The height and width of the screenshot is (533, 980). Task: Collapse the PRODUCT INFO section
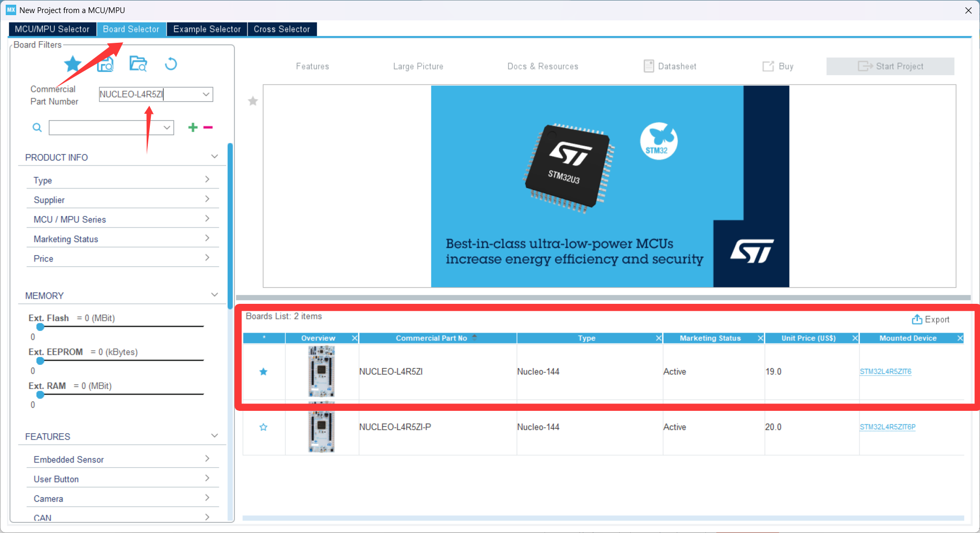pos(214,157)
